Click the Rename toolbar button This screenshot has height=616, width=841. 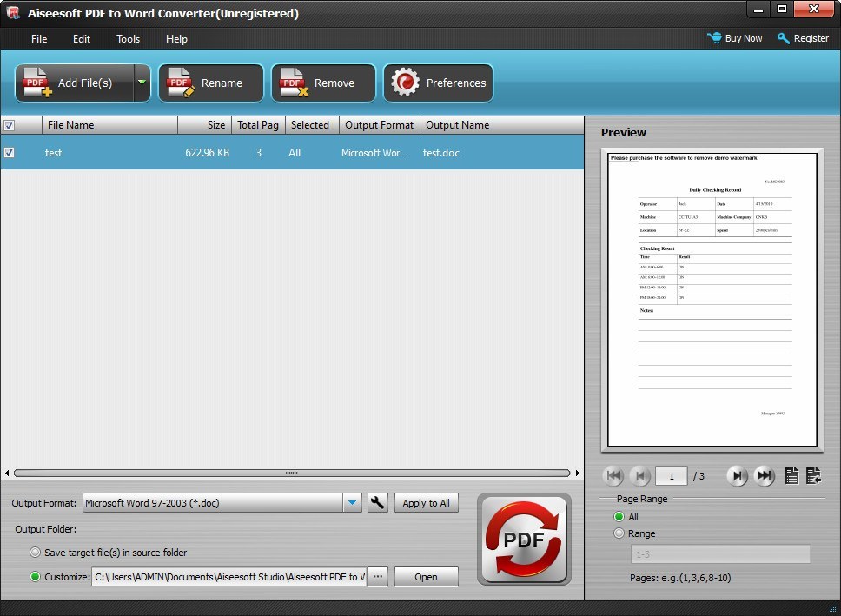coord(211,83)
